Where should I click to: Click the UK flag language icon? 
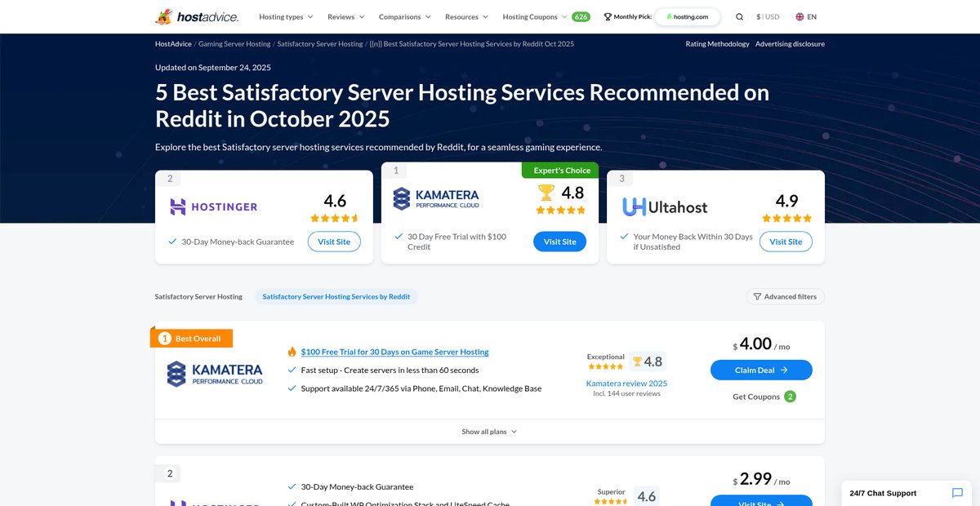coord(800,16)
